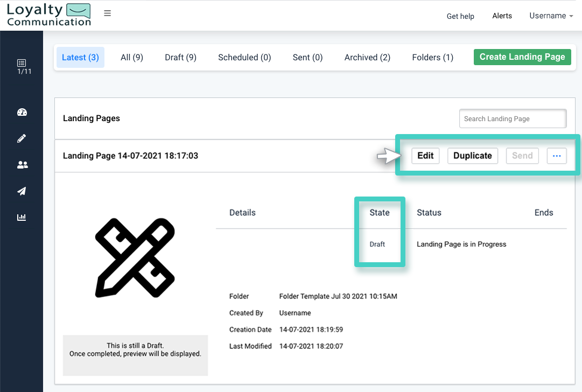The height and width of the screenshot is (392, 582).
Task: Click the Draft state value
Action: [377, 244]
